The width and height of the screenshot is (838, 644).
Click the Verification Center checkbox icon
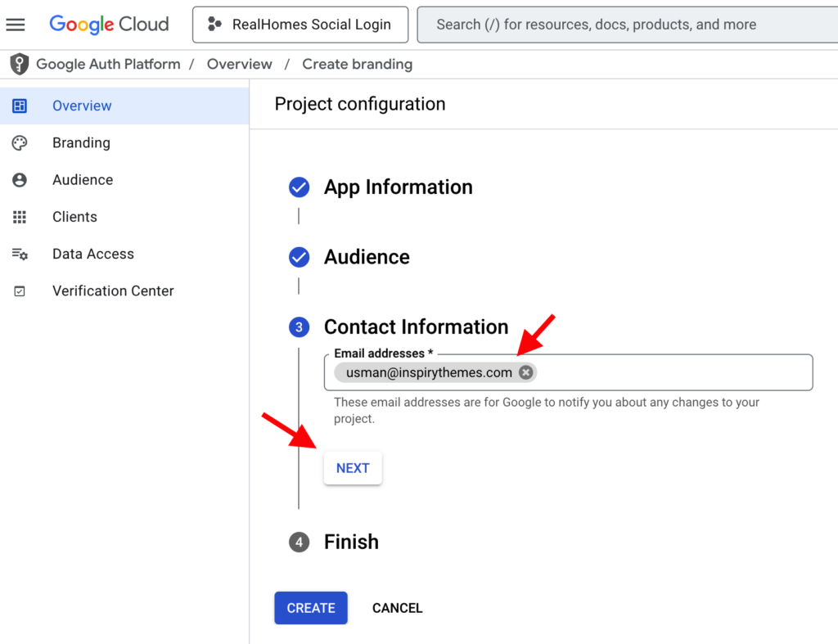[20, 291]
